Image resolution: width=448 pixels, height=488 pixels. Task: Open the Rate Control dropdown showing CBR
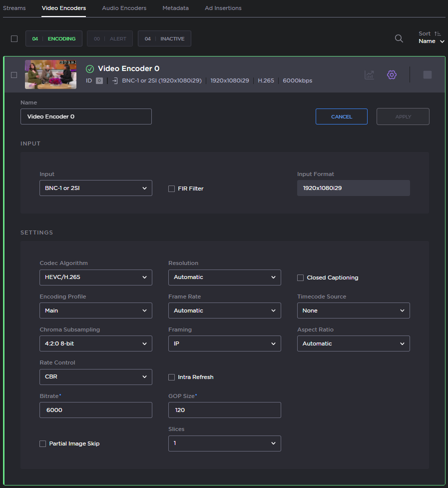[x=95, y=377]
